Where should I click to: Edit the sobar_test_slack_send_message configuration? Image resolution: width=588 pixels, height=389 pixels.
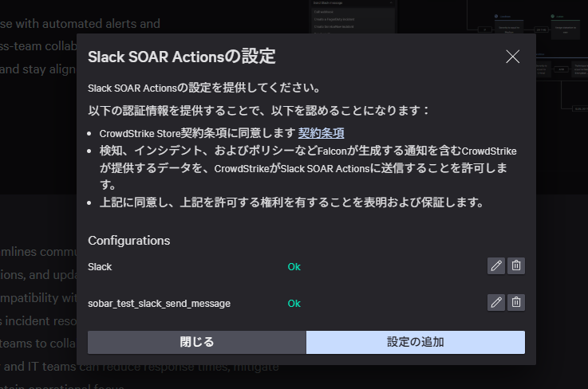pyautogui.click(x=496, y=302)
